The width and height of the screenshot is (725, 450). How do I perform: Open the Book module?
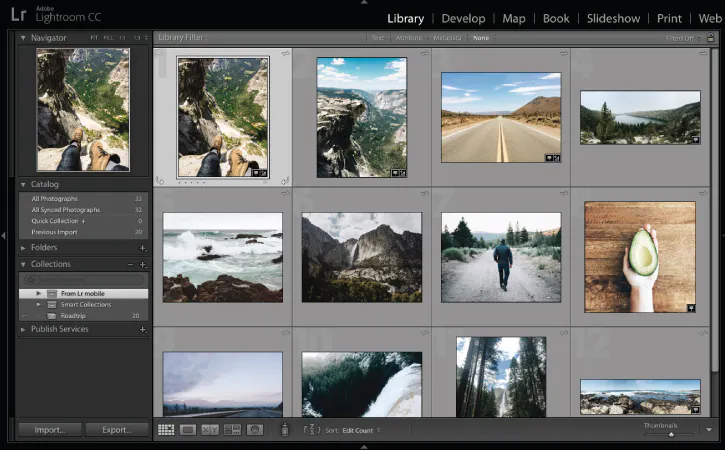click(x=556, y=18)
